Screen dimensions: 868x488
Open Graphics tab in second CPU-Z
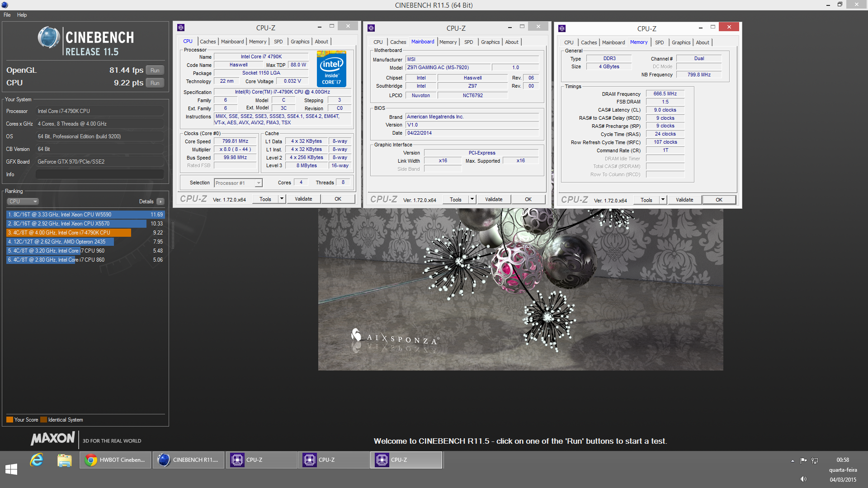(491, 42)
